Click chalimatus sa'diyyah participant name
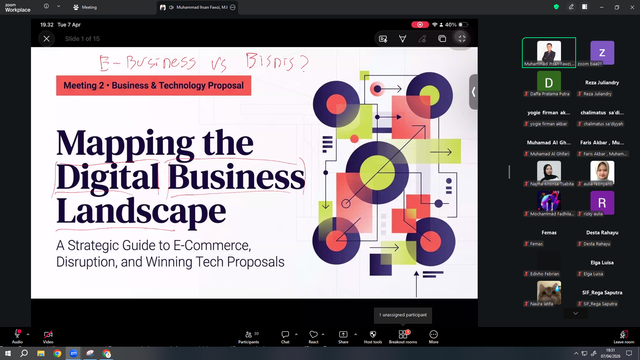 [602, 113]
